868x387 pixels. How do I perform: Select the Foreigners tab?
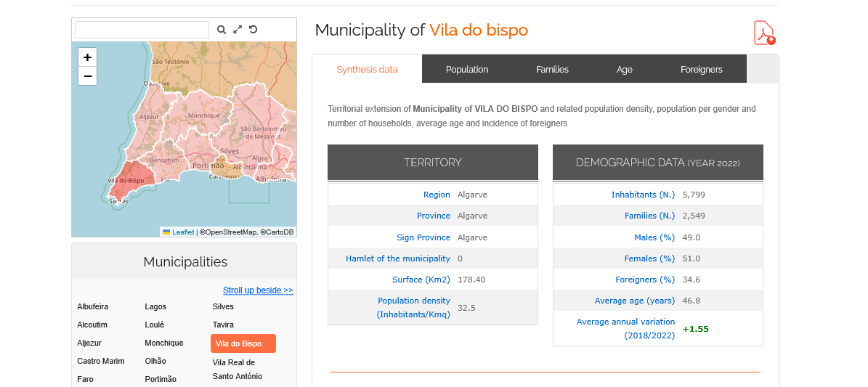701,70
